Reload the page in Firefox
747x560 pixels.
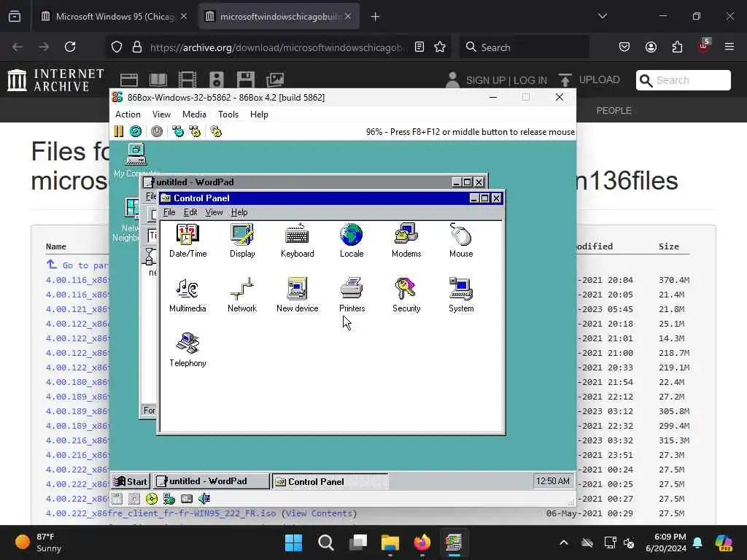[x=70, y=47]
